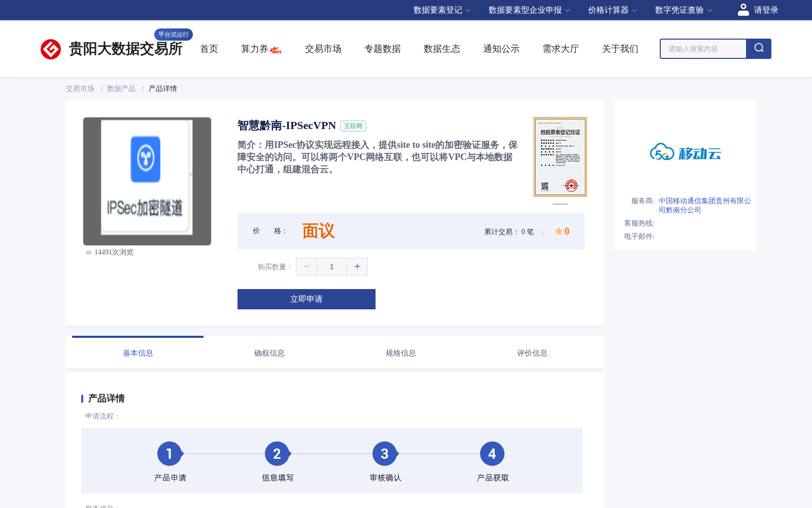The height and width of the screenshot is (508, 812).
Task: Click step 2 circle 信息填写
Action: coord(277,454)
